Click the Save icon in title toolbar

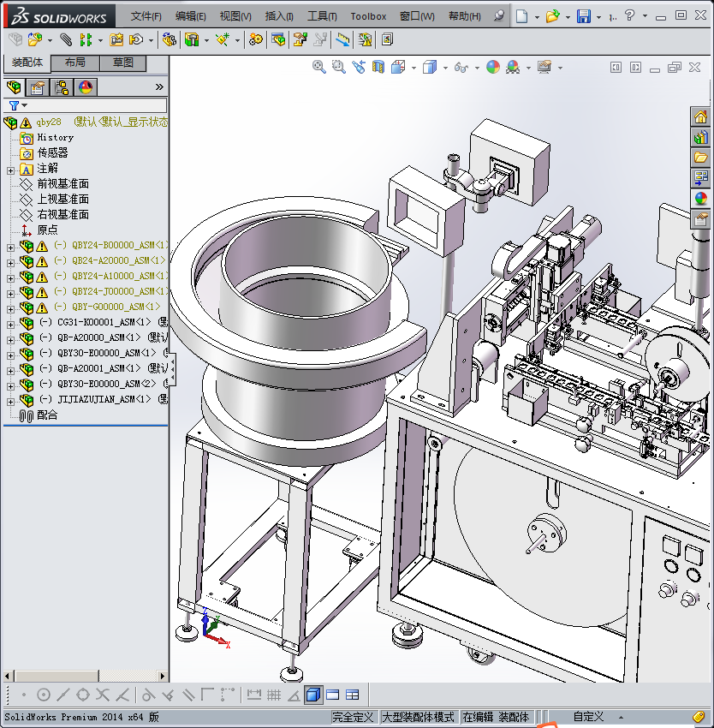[x=584, y=16]
